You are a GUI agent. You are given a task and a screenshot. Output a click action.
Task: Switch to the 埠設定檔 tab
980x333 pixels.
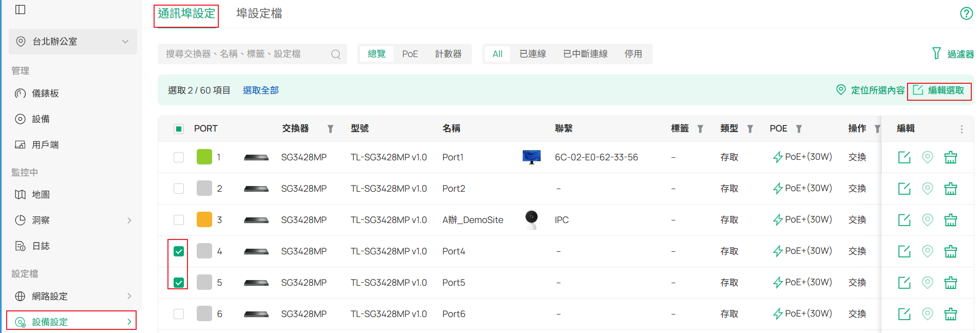click(x=259, y=13)
